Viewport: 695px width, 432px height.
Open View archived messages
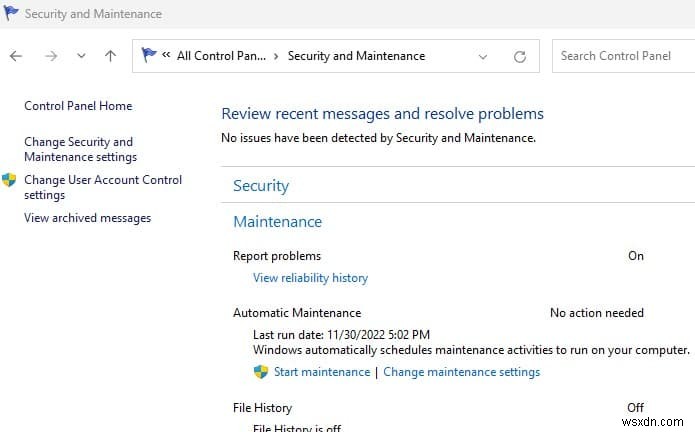click(87, 218)
